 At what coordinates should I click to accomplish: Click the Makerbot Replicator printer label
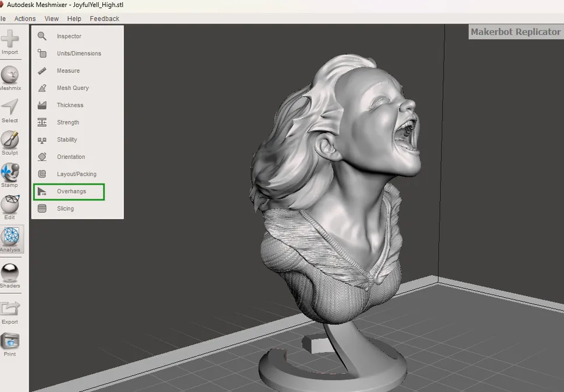point(516,31)
